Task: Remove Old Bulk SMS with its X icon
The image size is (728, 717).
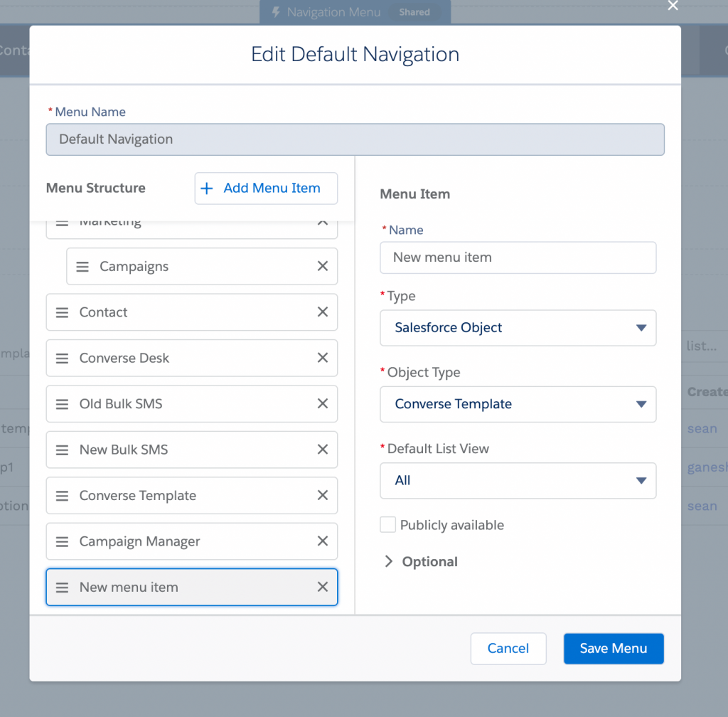Action: pyautogui.click(x=322, y=404)
